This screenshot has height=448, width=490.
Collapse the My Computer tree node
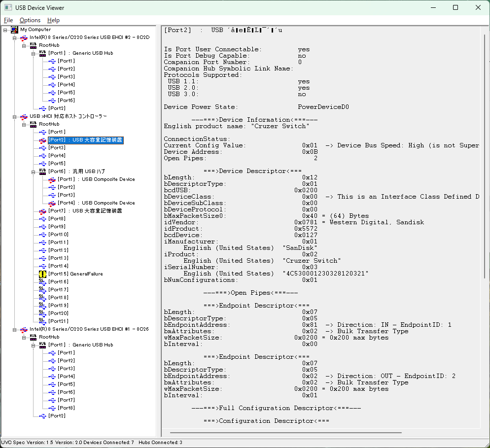5,30
